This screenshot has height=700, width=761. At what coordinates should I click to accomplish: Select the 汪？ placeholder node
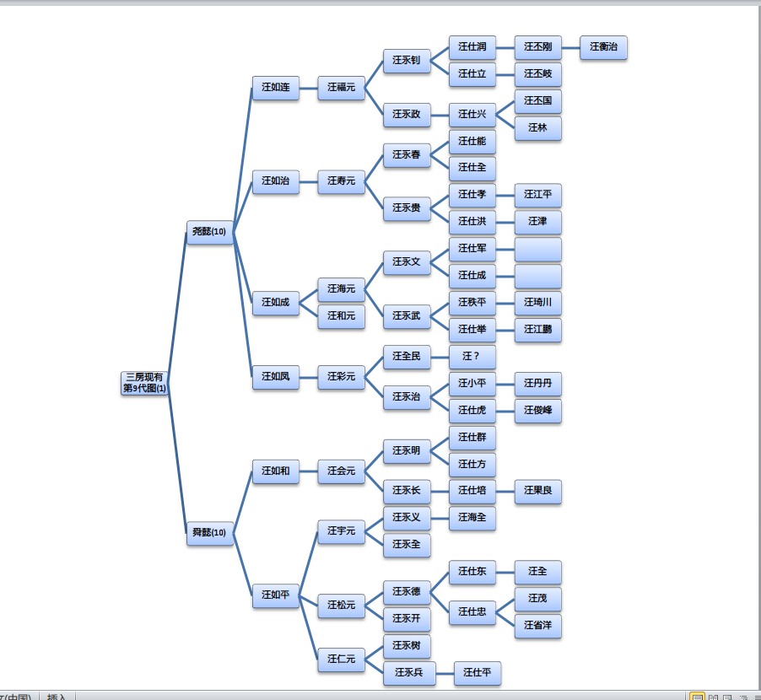(472, 357)
